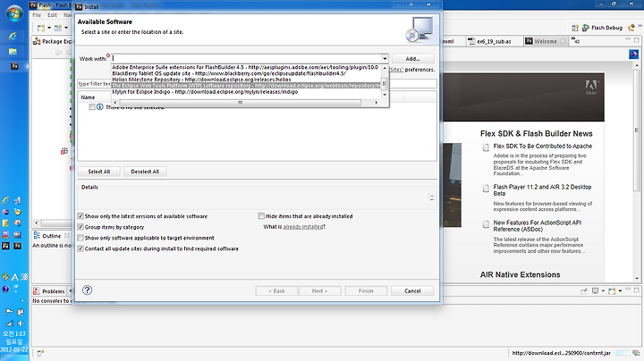Click the Flash Builder taskbar icon
644x361 pixels.
[x=14, y=66]
